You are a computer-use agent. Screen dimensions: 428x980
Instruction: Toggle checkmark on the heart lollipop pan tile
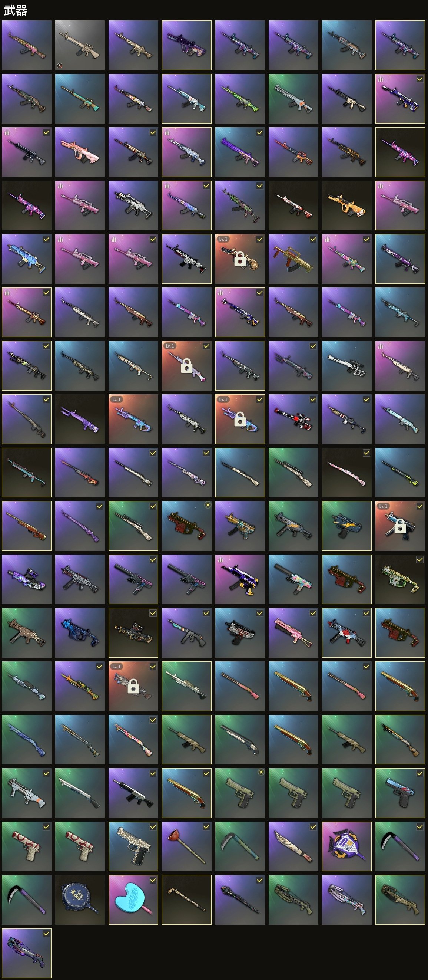(x=153, y=880)
